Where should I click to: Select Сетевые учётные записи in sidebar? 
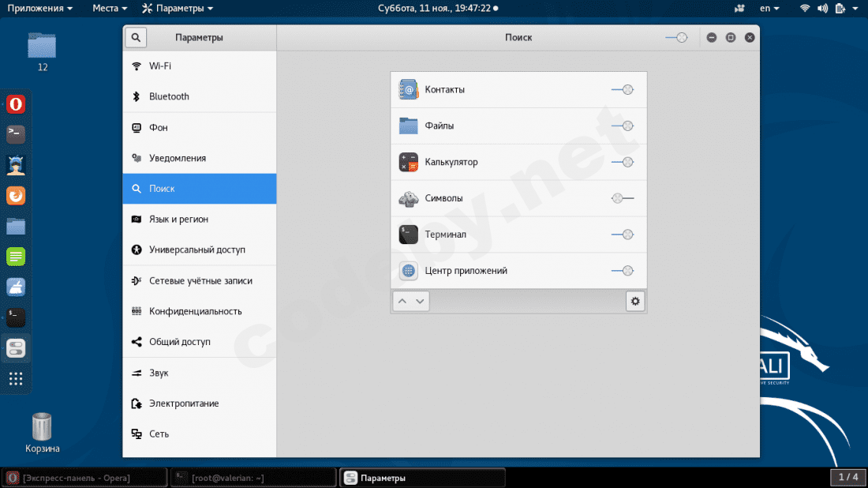click(200, 281)
